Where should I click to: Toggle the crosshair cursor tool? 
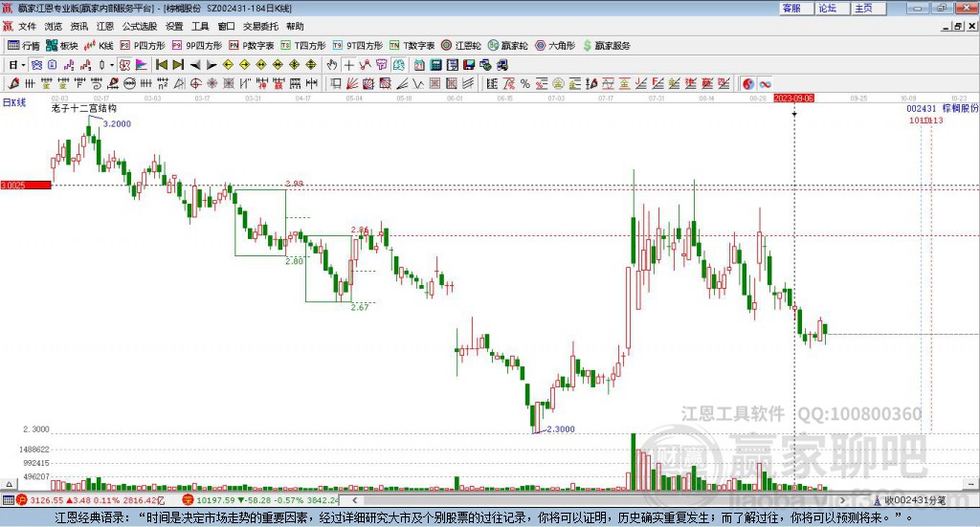click(x=348, y=65)
